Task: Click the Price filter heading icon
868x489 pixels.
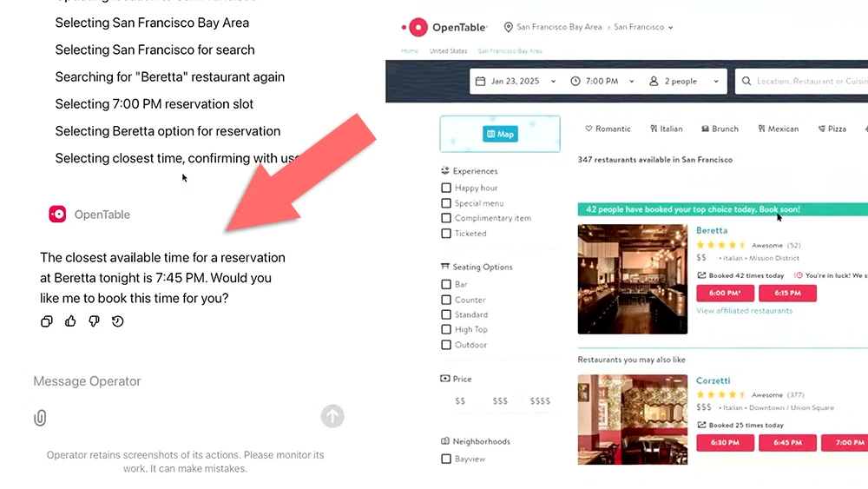Action: (x=445, y=379)
